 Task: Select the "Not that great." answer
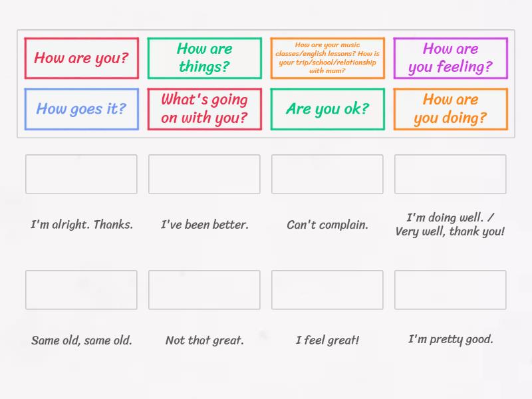[x=204, y=340]
